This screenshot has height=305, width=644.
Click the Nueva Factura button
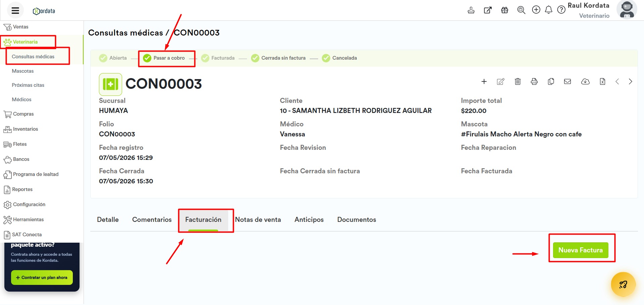pos(581,250)
